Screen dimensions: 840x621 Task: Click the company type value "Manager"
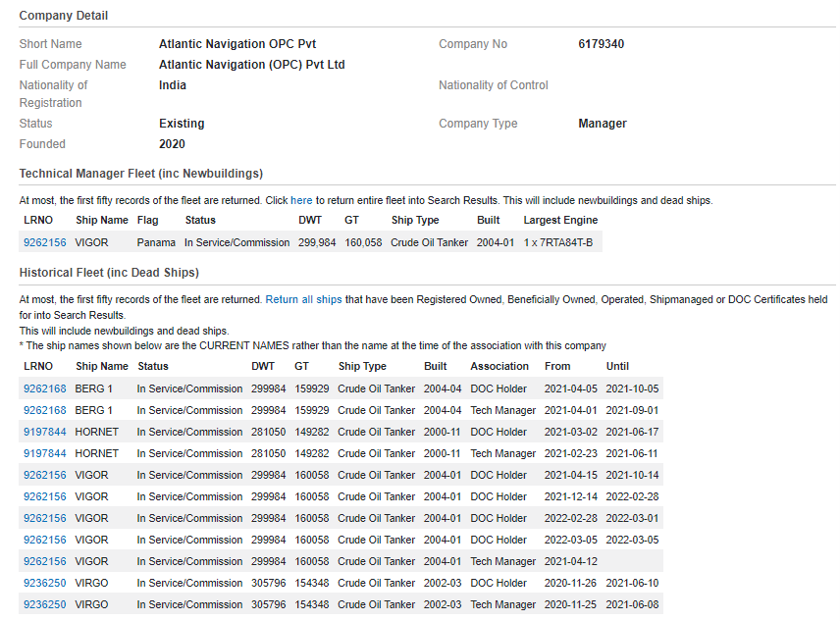point(603,124)
